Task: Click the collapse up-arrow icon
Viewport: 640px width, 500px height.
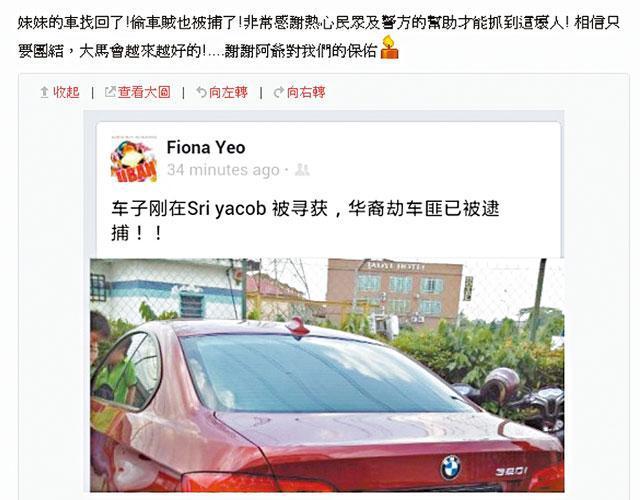Action: pos(44,92)
